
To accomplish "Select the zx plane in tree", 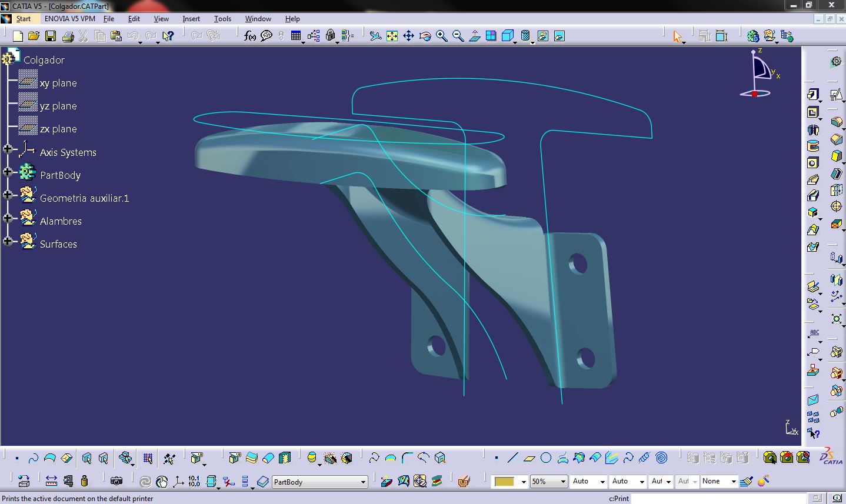I will click(58, 129).
